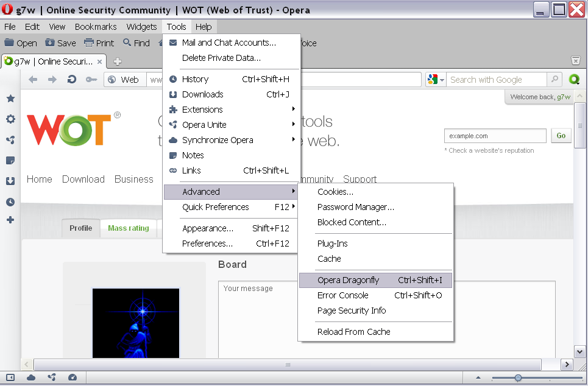Go forward with the right arrow button

pos(52,79)
